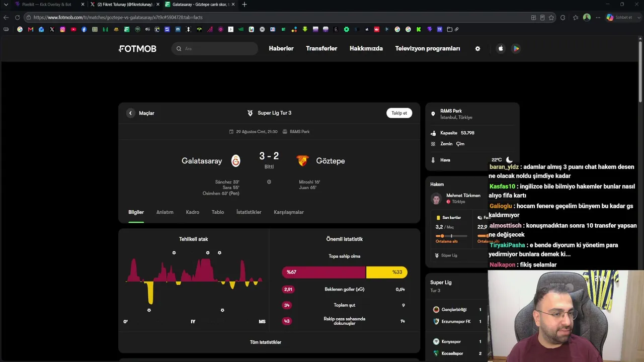
Task: Open the browser settings and more menu
Action: point(598,18)
